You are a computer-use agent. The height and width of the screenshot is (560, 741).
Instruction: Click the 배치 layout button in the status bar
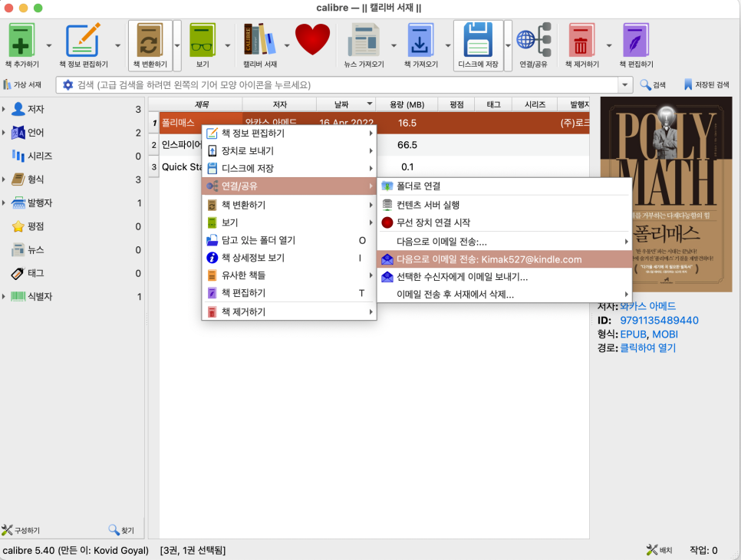click(x=659, y=550)
